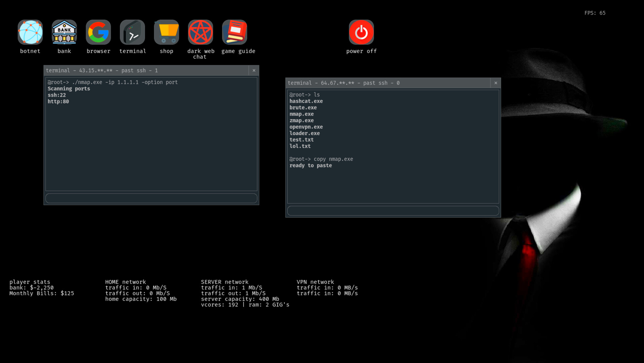This screenshot has height=363, width=644.
Task: Click the FPS counter display
Action: coord(594,13)
